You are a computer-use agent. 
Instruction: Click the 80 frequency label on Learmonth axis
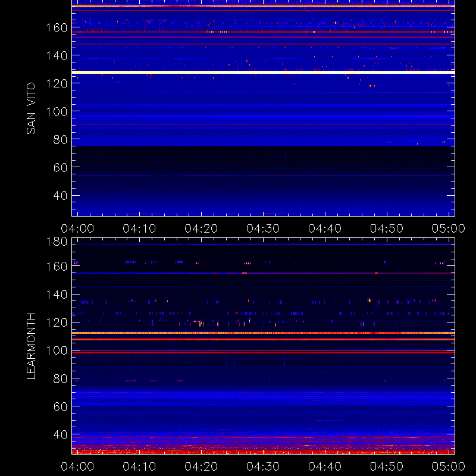coord(60,378)
